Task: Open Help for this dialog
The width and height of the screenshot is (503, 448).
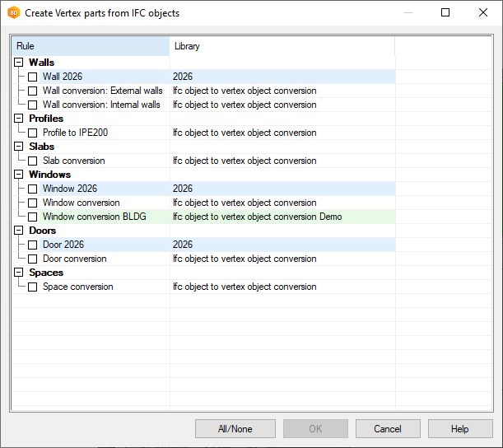Action: click(x=460, y=429)
